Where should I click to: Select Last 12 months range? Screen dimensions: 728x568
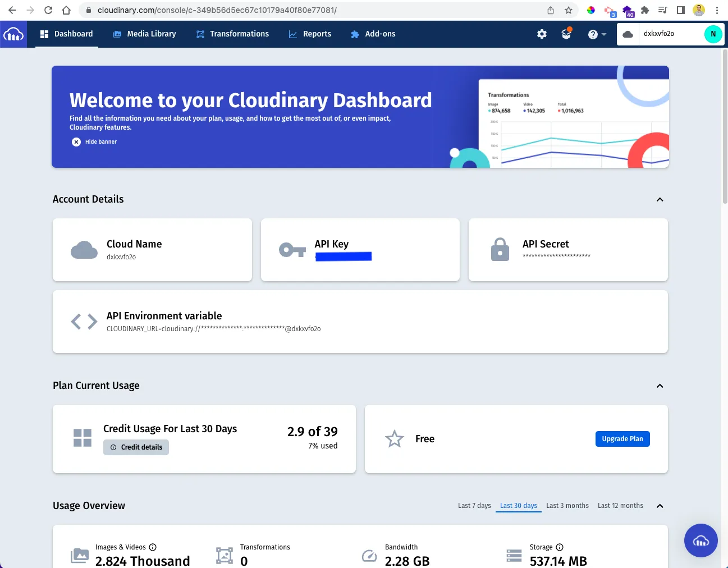[620, 506]
